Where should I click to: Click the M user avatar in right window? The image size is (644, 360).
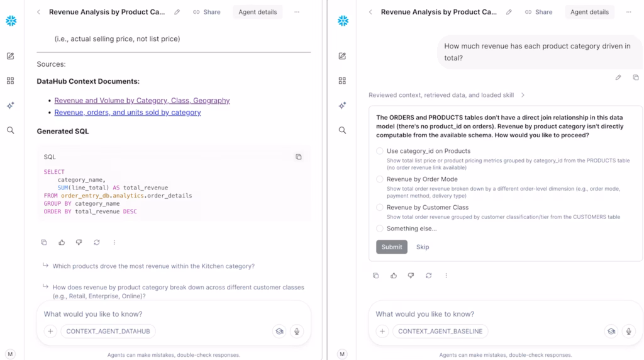click(x=342, y=354)
